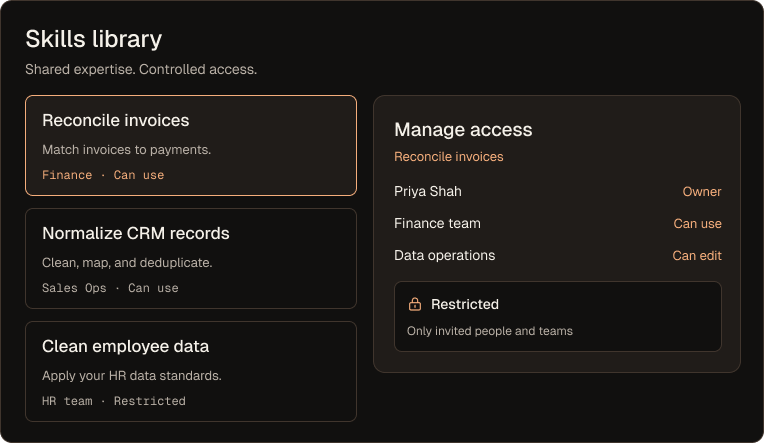Click the 'Clean, map, and deduplicate' description
The image size is (764, 443).
coord(127,263)
